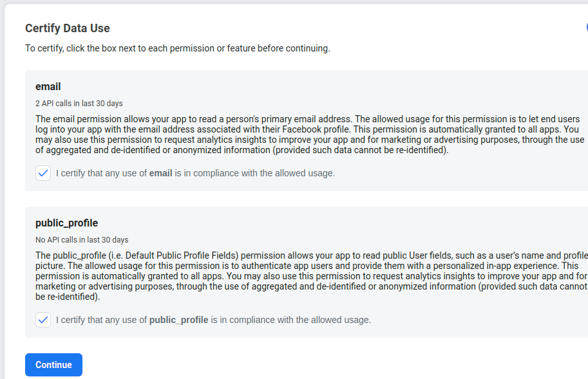Click the 'public_profile' permission heading

click(x=67, y=223)
